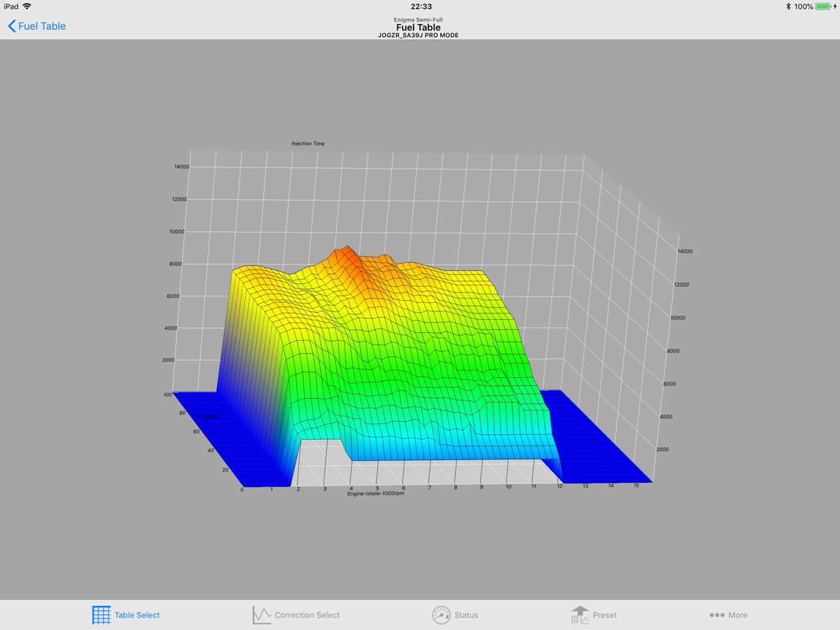The image size is (840, 630).
Task: Tap the Engine rotate-1000rpm axis label
Action: point(376,493)
